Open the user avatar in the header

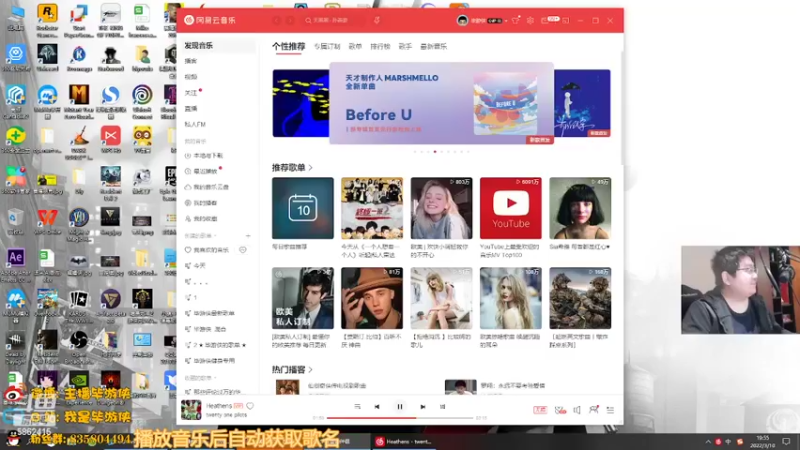click(x=462, y=20)
